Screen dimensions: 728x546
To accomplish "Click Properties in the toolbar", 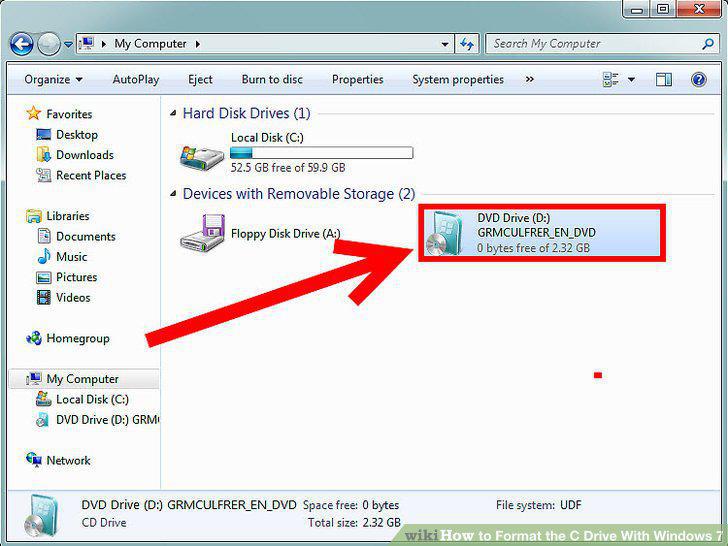I will coord(358,79).
